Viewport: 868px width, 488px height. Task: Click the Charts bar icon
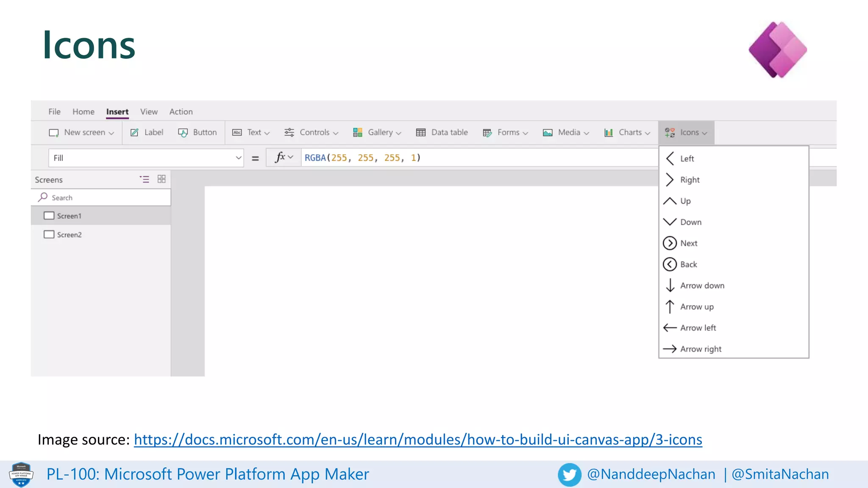pos(609,133)
